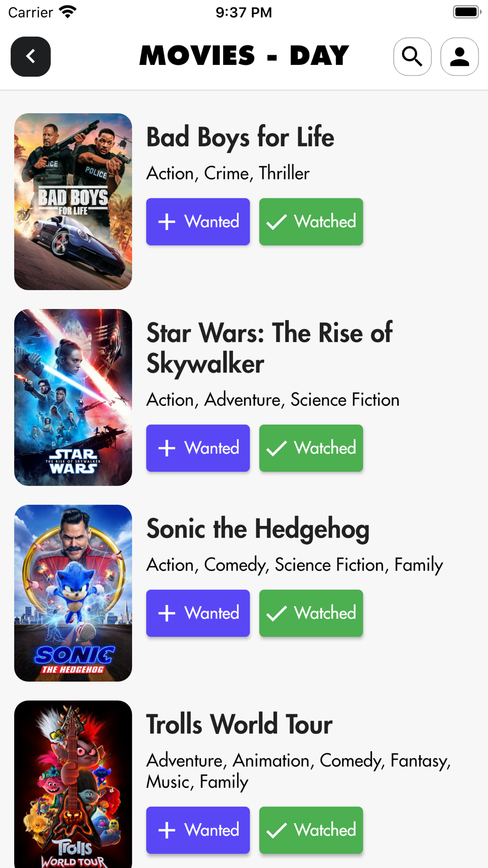Image resolution: width=488 pixels, height=868 pixels.
Task: Select the Trolls World Tour title
Action: (x=239, y=724)
